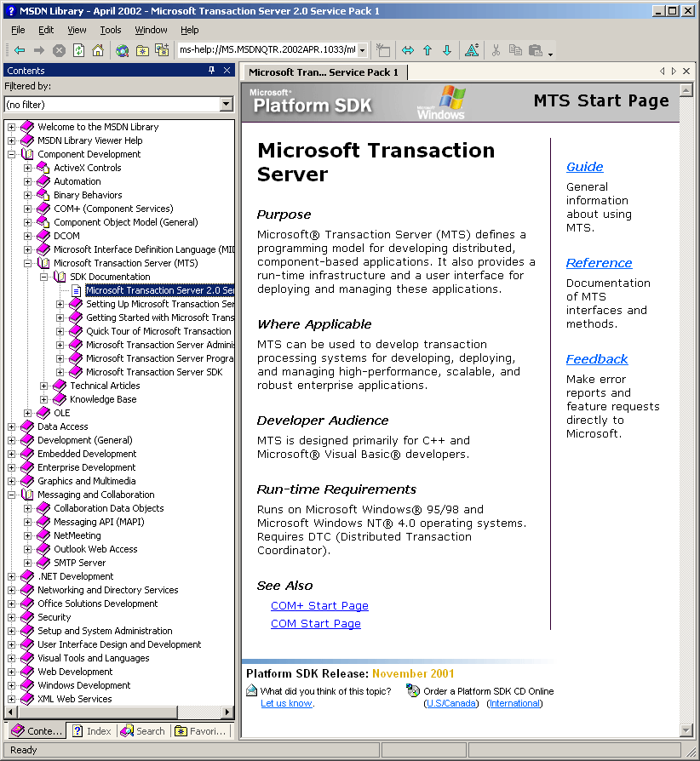Click the Add to Favorites icon
This screenshot has height=761, width=700.
point(162,50)
